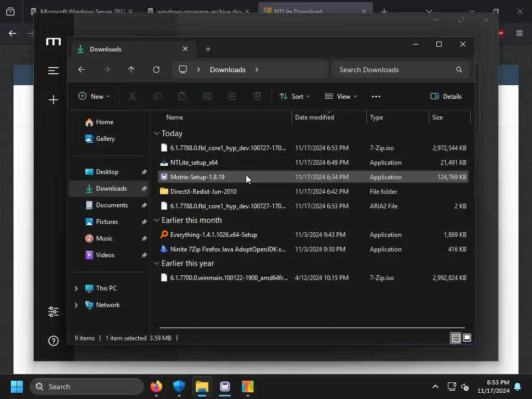532x399 pixels.
Task: Go back in File Explorer
Action: point(82,70)
